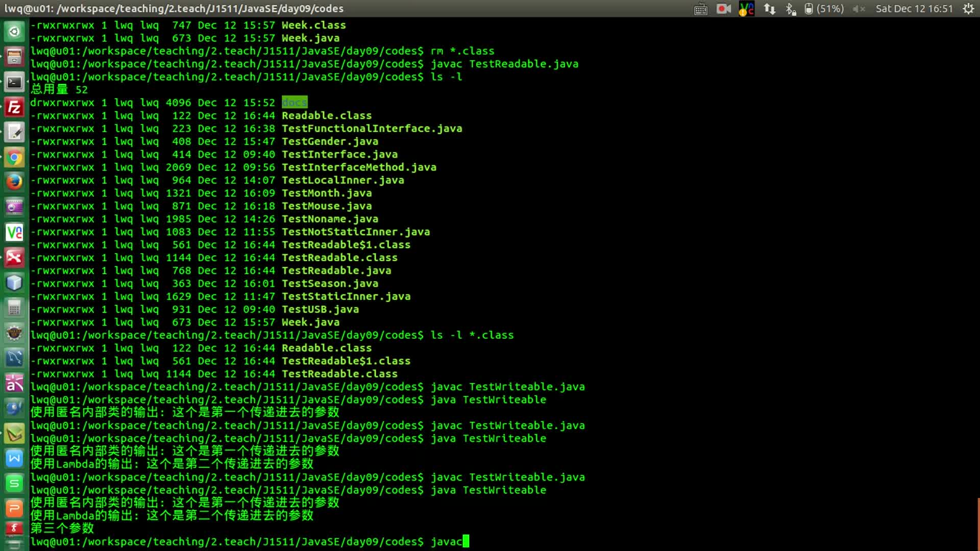
Task: Open the text editor from the launcher
Action: 14,132
